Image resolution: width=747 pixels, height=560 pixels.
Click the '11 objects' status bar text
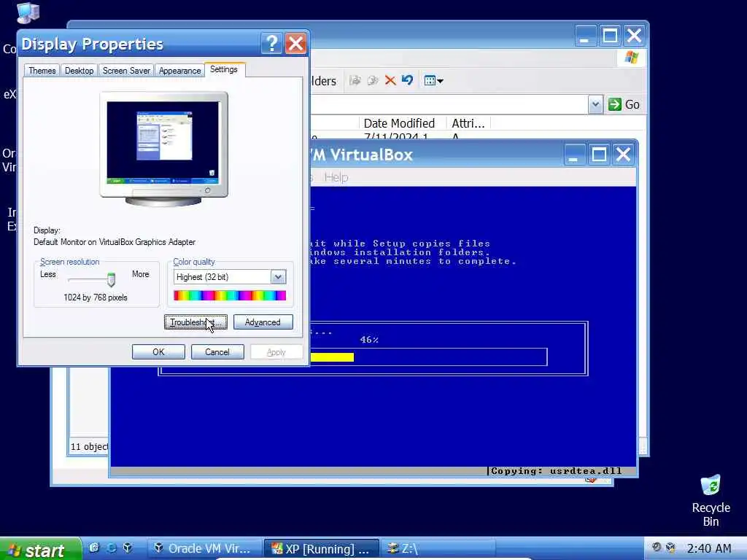pos(90,447)
